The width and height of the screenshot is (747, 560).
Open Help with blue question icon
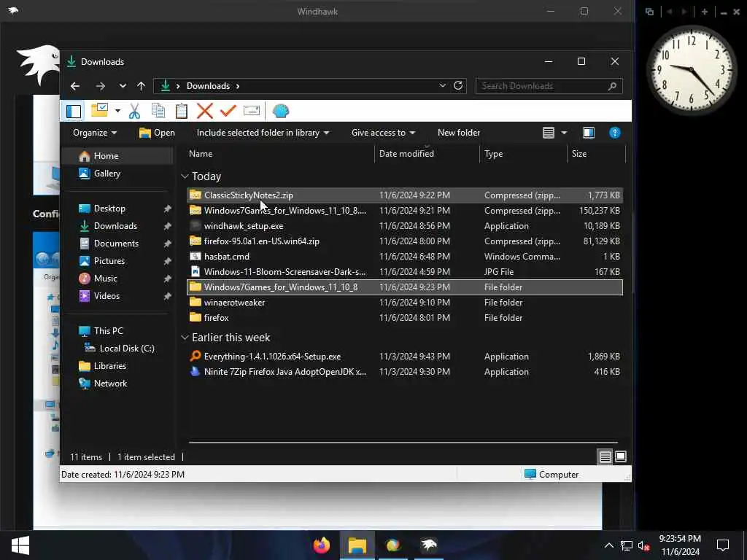coord(614,133)
